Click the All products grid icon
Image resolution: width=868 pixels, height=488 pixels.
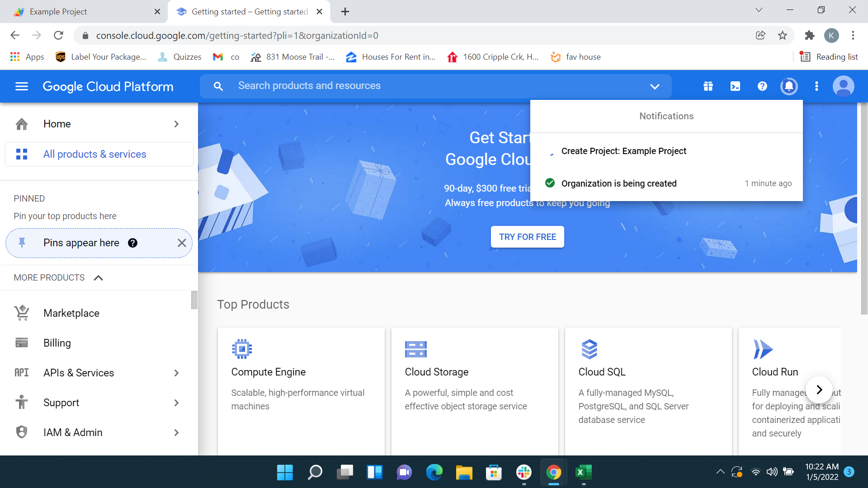point(22,154)
